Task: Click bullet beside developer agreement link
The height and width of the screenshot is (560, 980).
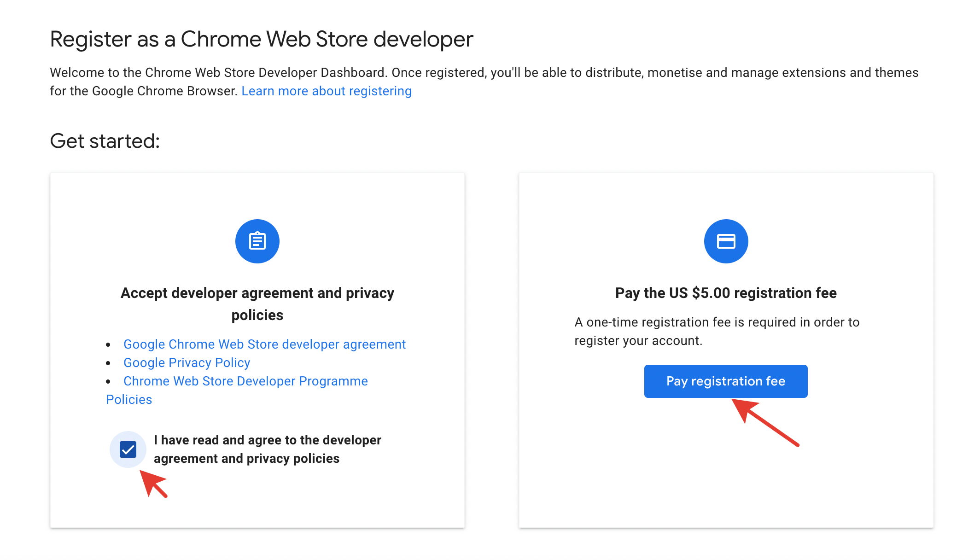Action: (108, 345)
